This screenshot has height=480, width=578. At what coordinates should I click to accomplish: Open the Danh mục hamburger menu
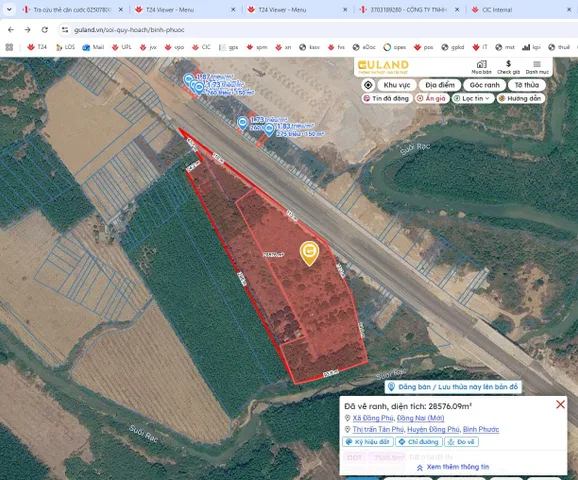pyautogui.click(x=537, y=67)
